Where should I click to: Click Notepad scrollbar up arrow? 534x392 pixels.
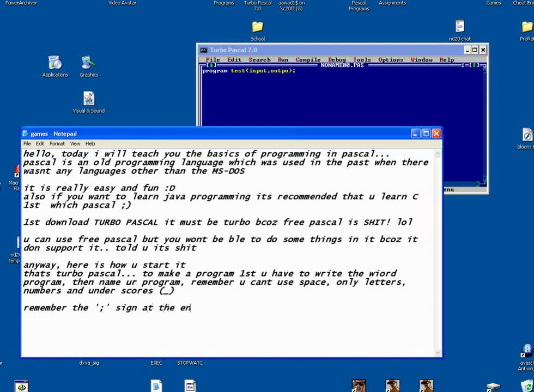(438, 154)
